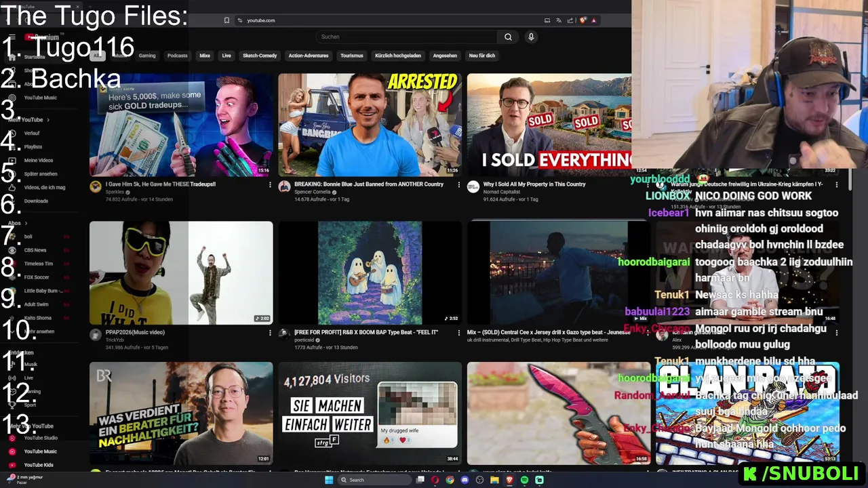Open Später ansehen in the sidebar
The width and height of the screenshot is (868, 488).
(x=41, y=174)
